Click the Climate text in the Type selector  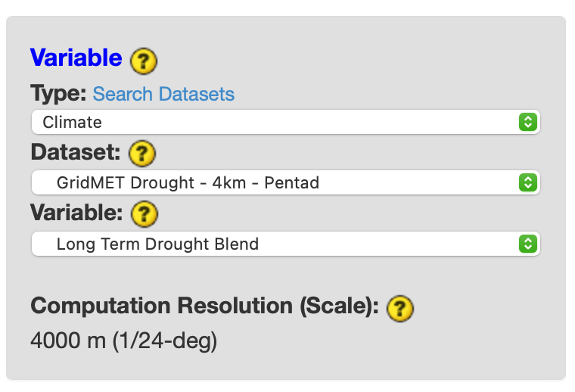[73, 122]
